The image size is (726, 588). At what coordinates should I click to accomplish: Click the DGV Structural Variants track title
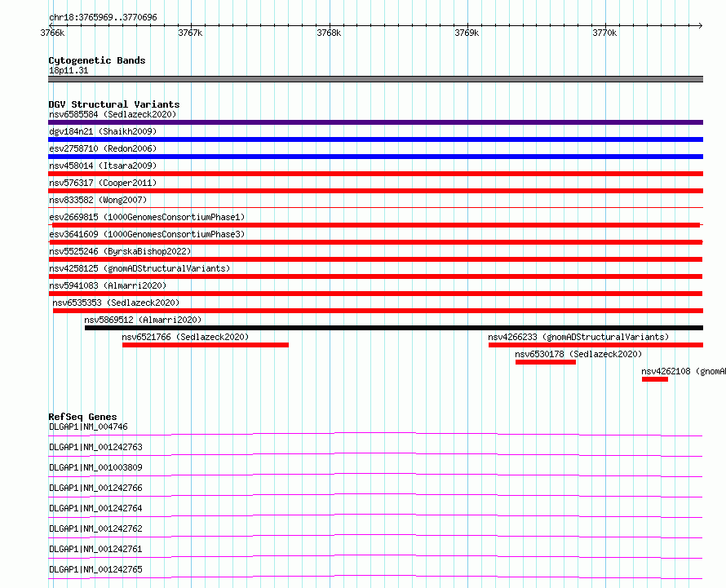[x=114, y=104]
